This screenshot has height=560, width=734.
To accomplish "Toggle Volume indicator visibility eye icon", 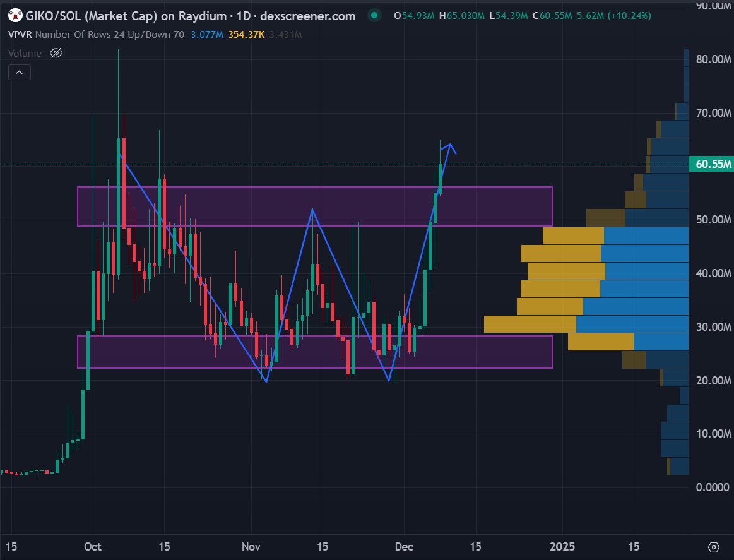I will [x=56, y=53].
